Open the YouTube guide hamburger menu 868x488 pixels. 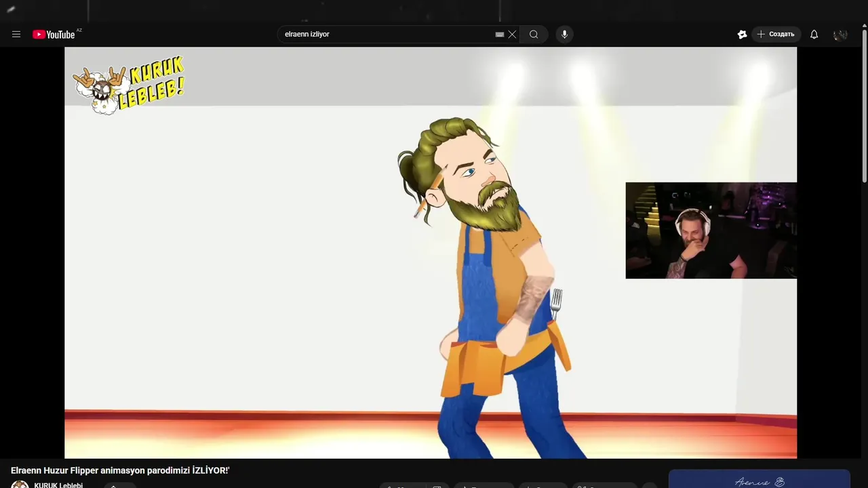click(16, 34)
